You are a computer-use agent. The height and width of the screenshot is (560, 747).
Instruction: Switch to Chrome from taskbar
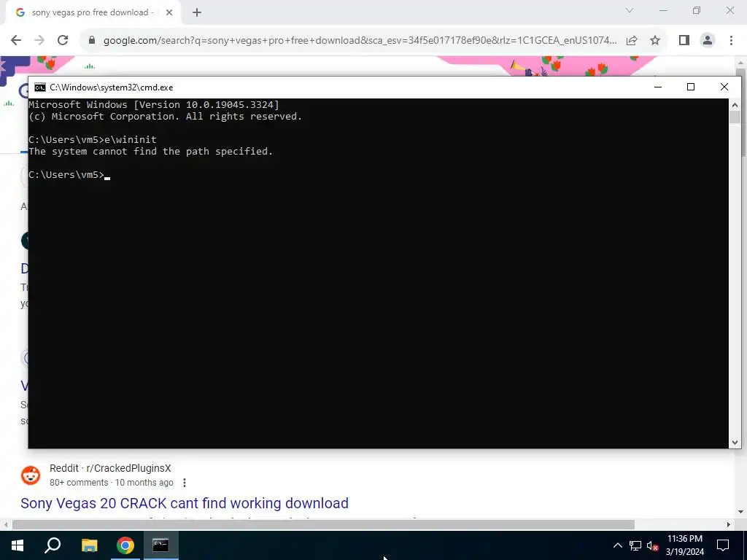125,545
